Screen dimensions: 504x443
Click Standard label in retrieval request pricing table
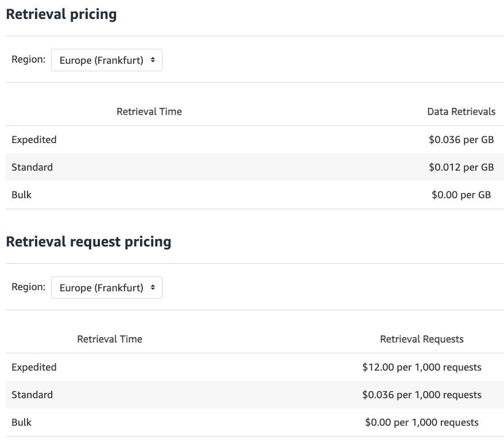pos(32,395)
